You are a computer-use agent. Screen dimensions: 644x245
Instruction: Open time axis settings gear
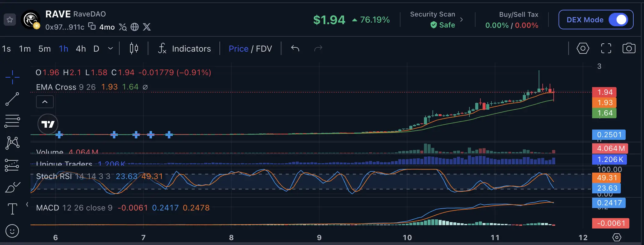[x=617, y=237]
